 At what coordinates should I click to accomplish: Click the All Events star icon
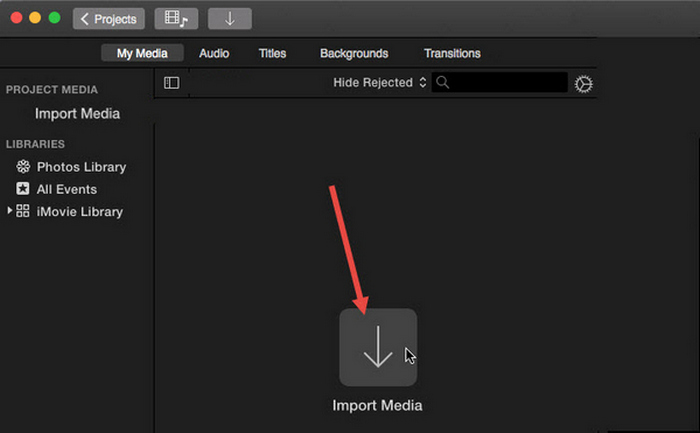(x=23, y=189)
